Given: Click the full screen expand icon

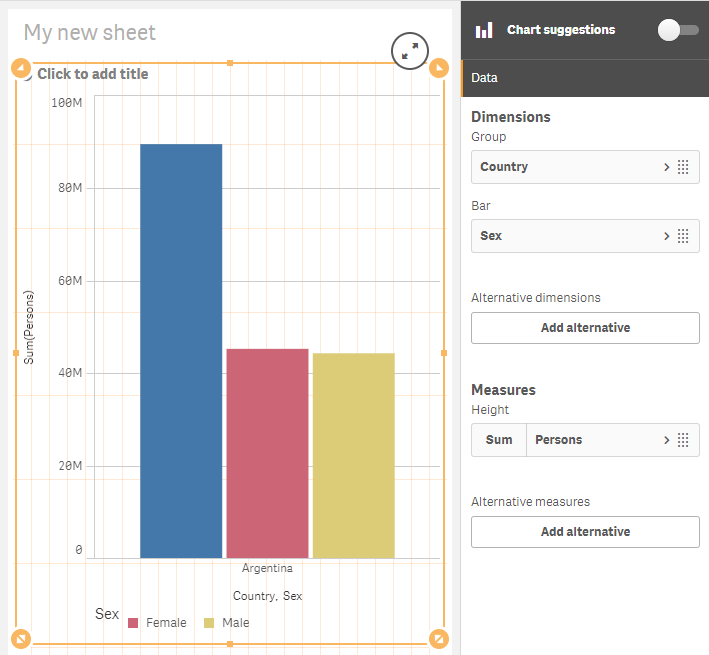Looking at the screenshot, I should pos(409,52).
